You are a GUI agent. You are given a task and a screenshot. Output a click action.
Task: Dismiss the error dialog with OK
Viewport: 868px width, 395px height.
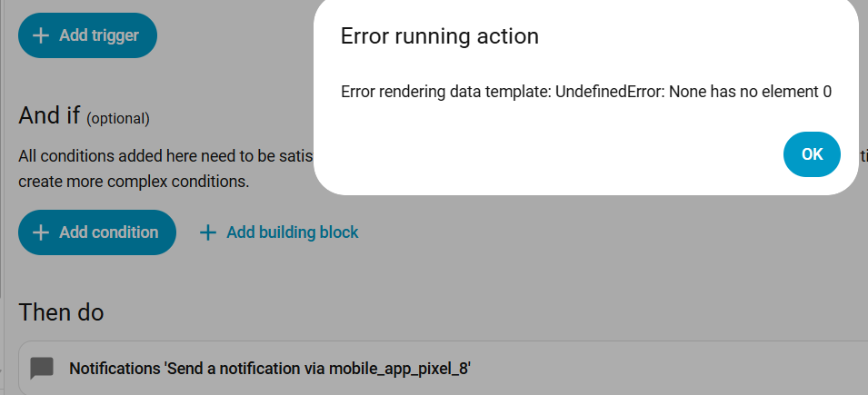812,154
